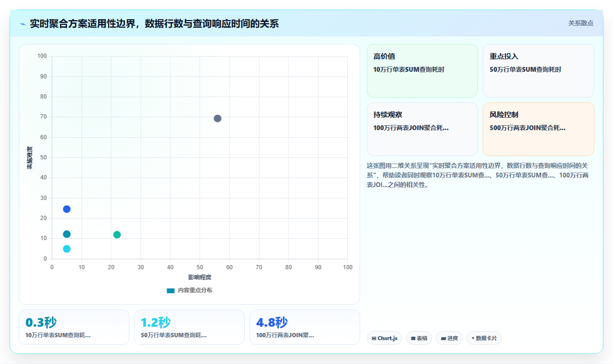Click the 100万行两表JOIN聚… label under 4.8秒
Image resolution: width=613 pixels, height=364 pixels.
[x=285, y=335]
